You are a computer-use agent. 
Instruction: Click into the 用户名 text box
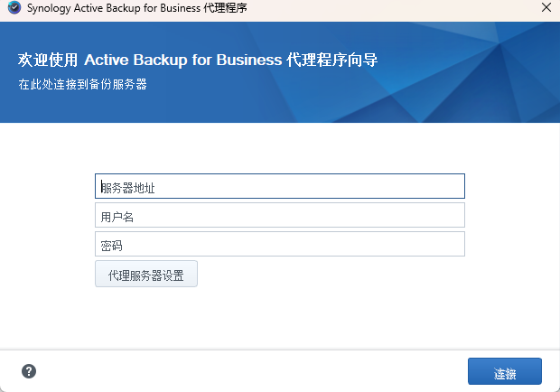click(279, 216)
